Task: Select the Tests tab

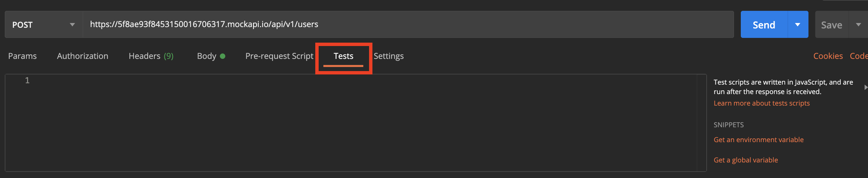Action: point(343,56)
